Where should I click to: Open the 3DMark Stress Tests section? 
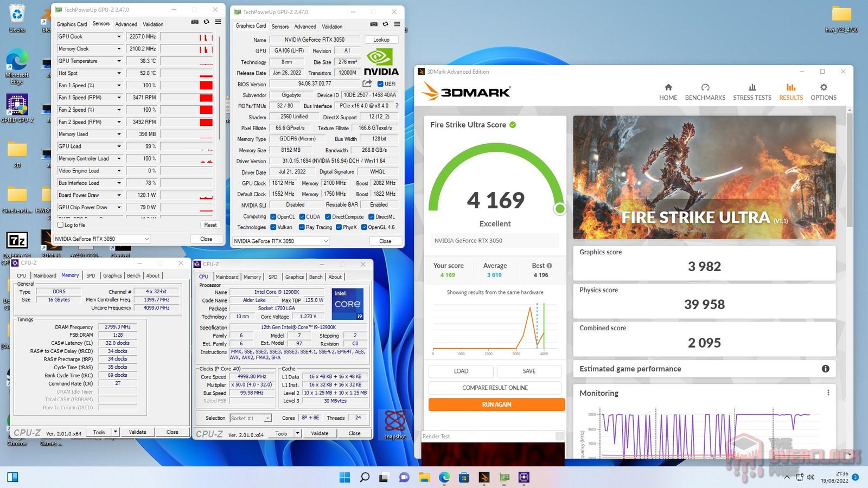pyautogui.click(x=752, y=91)
